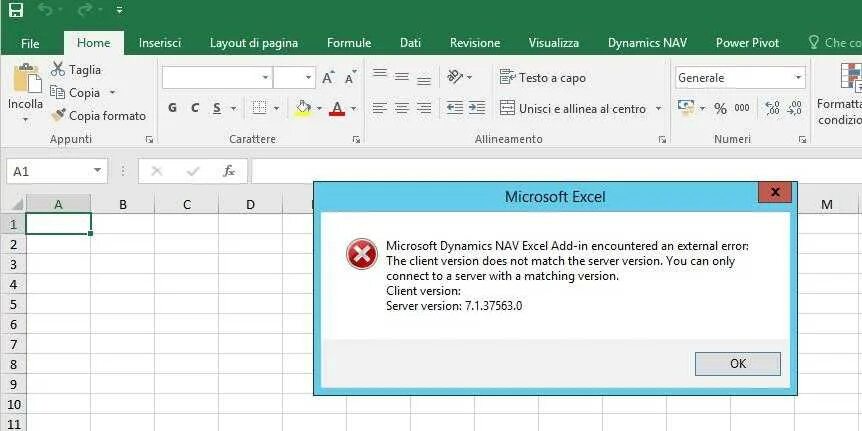Click the Redo arrow icon
The image size is (862, 431).
pos(85,9)
